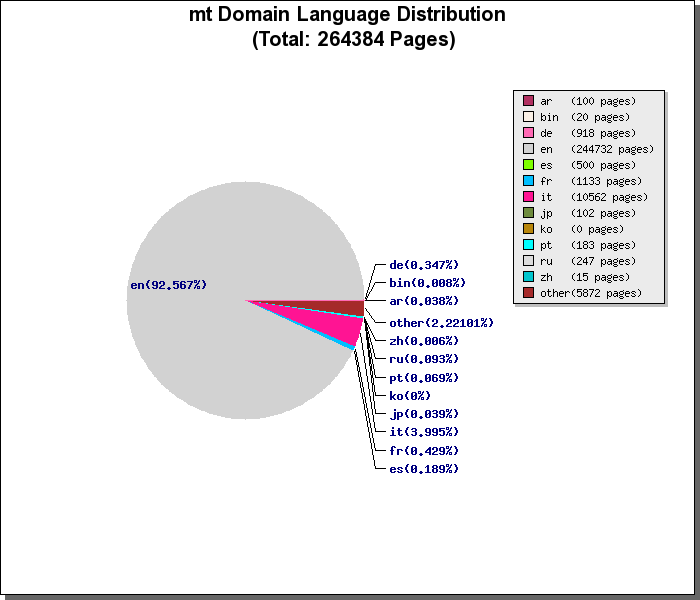Click the pie label 'pt(0.069%)'

[x=424, y=378]
